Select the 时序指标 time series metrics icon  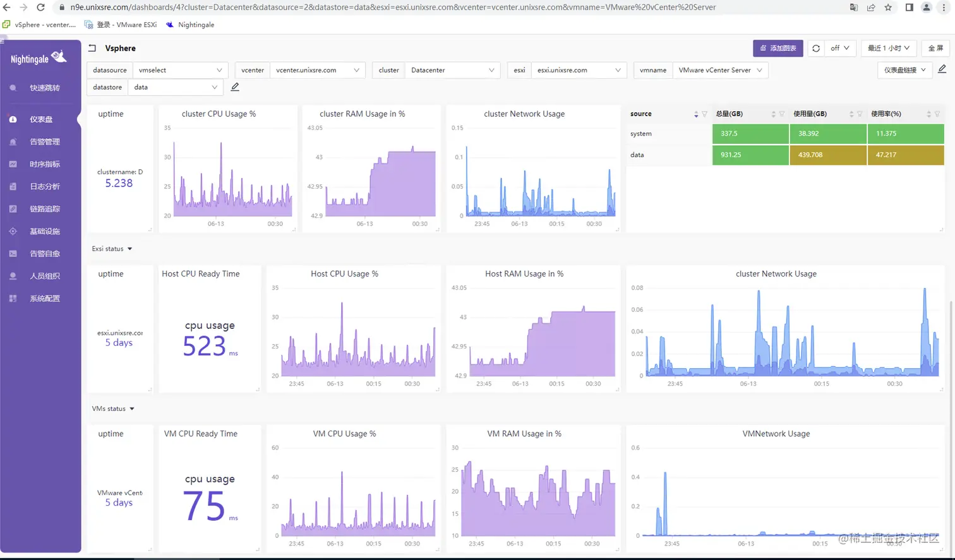point(14,165)
